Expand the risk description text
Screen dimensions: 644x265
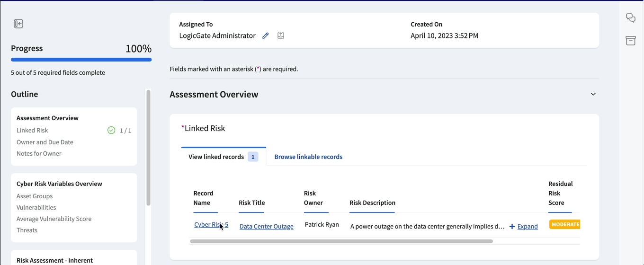(x=528, y=227)
